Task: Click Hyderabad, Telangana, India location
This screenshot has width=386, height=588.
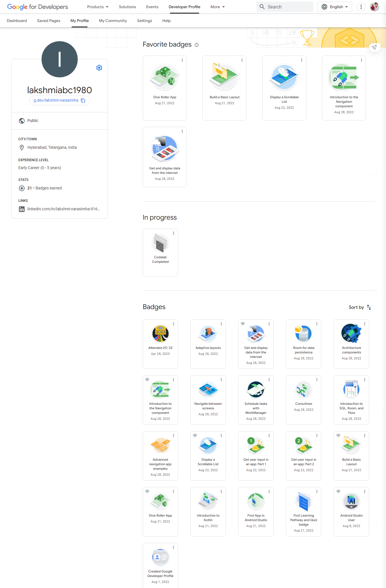Action: click(x=52, y=148)
